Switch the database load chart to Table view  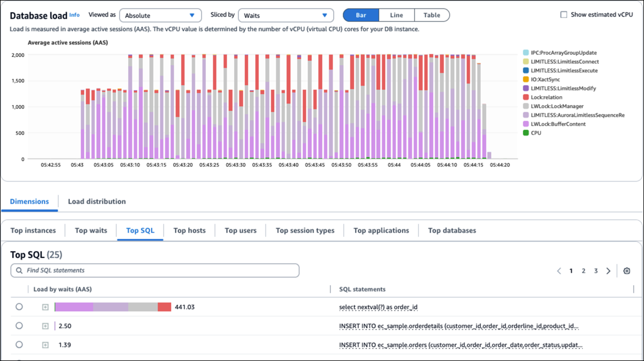click(x=432, y=15)
